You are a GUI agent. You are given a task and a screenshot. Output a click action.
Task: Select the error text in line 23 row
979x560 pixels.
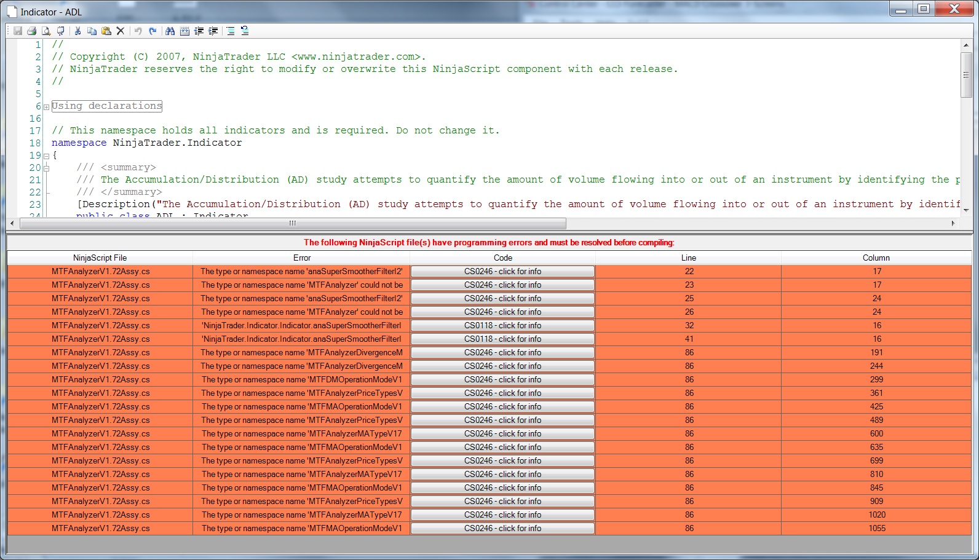pyautogui.click(x=301, y=285)
